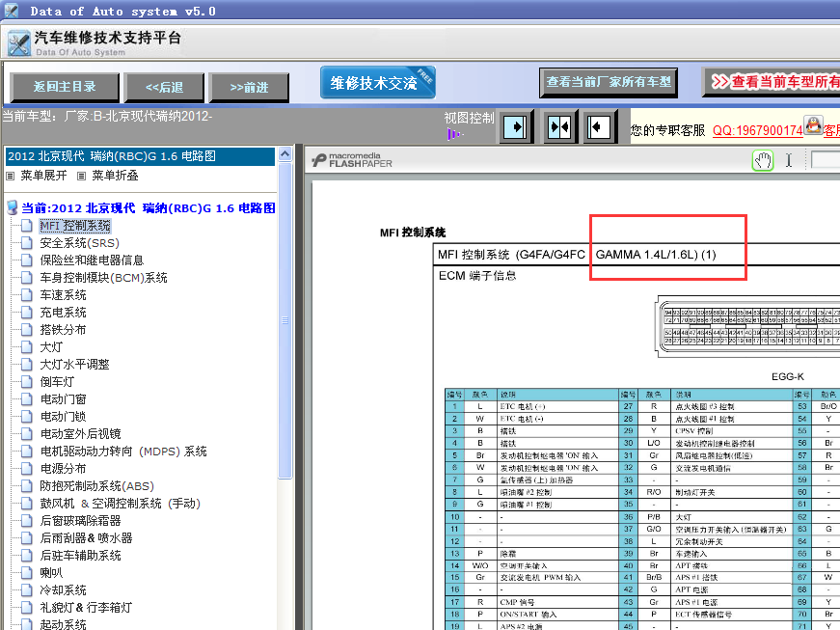Open 大灯 tree item

(x=51, y=347)
